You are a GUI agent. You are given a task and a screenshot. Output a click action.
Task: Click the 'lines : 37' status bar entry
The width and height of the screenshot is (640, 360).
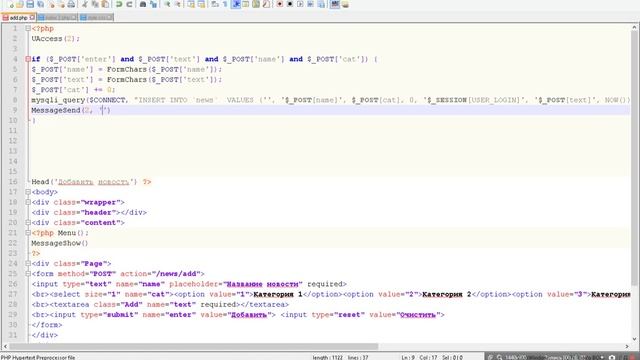(x=358, y=358)
